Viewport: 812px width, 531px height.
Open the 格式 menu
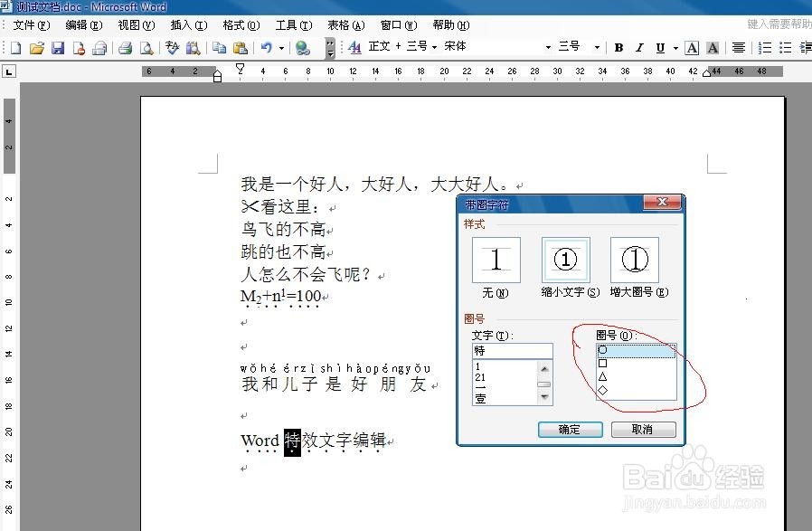click(239, 24)
